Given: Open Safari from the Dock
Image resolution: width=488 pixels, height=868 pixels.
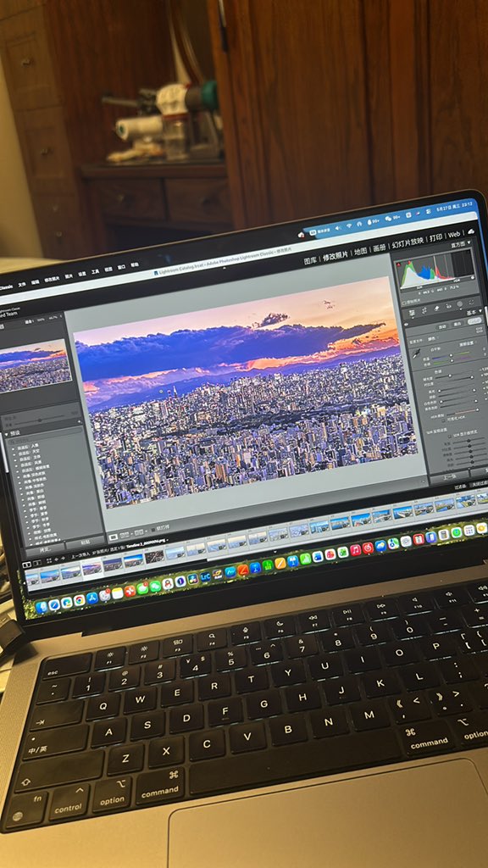Looking at the screenshot, I should [54, 604].
